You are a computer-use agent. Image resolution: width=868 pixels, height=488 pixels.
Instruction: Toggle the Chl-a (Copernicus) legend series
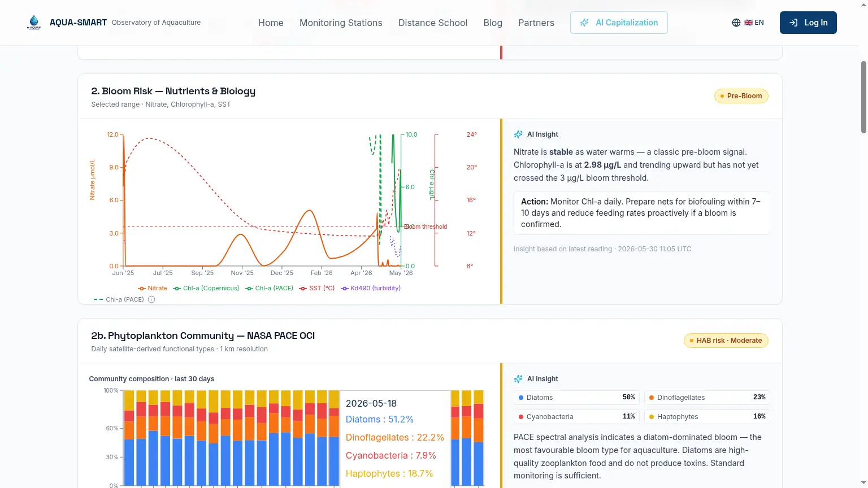tap(206, 288)
